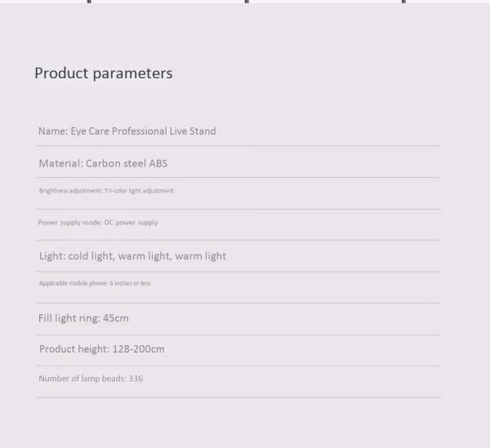
Task: Click the '128-200cm' height value
Action: (x=139, y=349)
